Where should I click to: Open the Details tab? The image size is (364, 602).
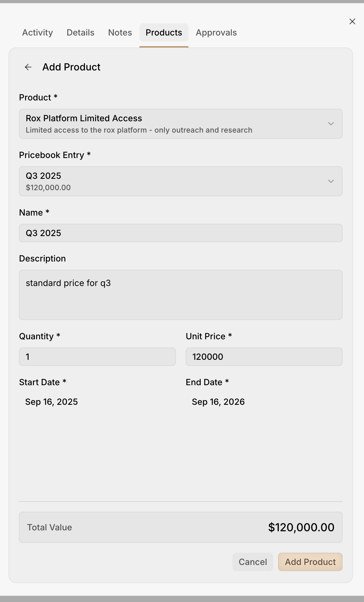(80, 32)
